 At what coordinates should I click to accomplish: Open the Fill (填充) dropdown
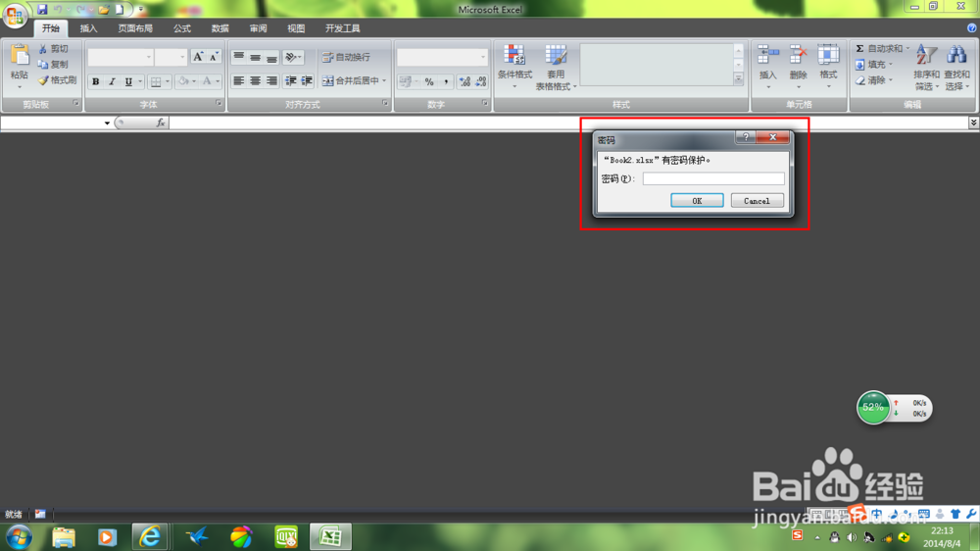point(875,65)
